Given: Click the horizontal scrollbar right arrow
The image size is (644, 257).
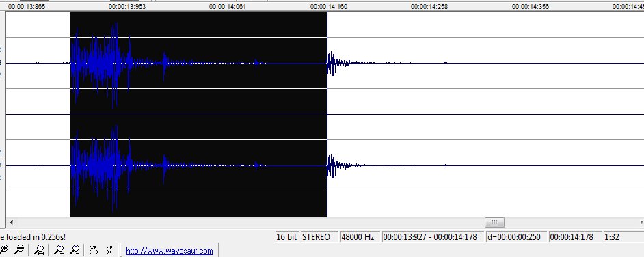Looking at the screenshot, I should point(641,223).
